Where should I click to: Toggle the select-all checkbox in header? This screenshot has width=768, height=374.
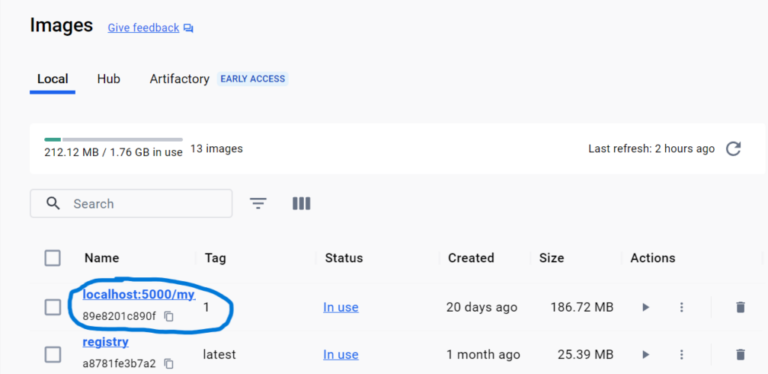click(52, 258)
